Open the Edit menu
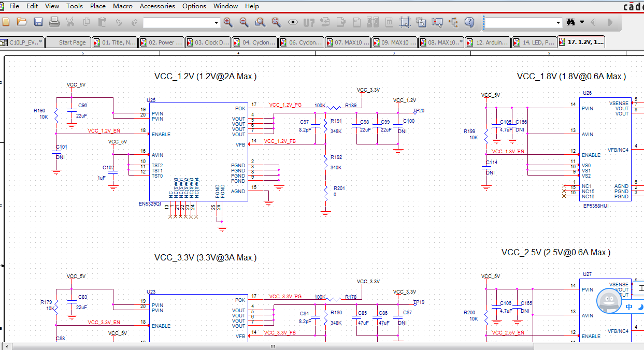Screen dimensions: 644x350 [x=32, y=6]
